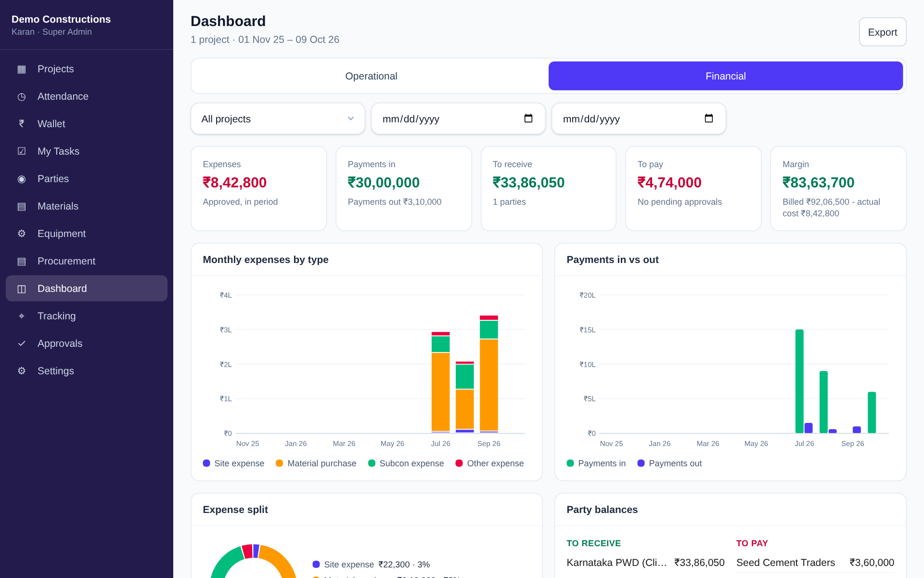Toggle Subcon expense legend entry
The image size is (924, 578).
(406, 463)
